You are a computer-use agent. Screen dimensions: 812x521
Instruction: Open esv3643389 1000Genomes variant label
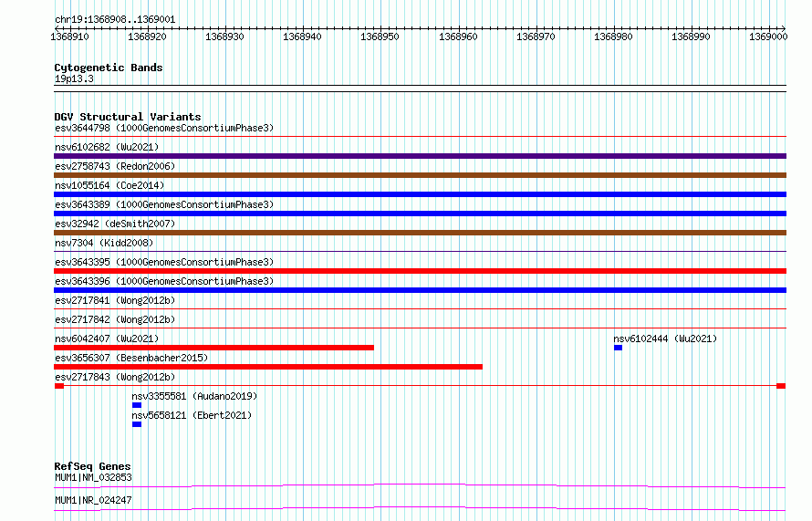point(164,204)
